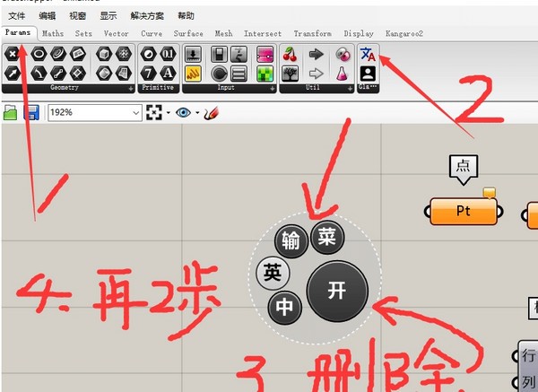Choose the Text A primitive icon
The image size is (538, 392).
click(x=168, y=73)
